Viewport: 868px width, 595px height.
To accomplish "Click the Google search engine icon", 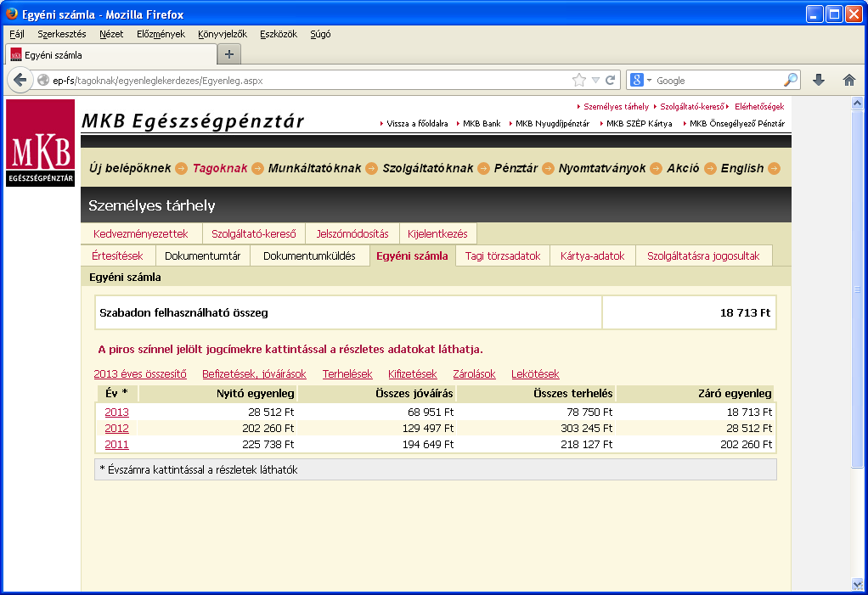I will [637, 80].
